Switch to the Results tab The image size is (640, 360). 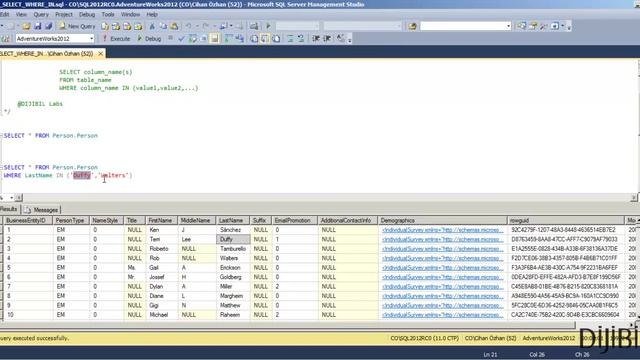click(9, 209)
